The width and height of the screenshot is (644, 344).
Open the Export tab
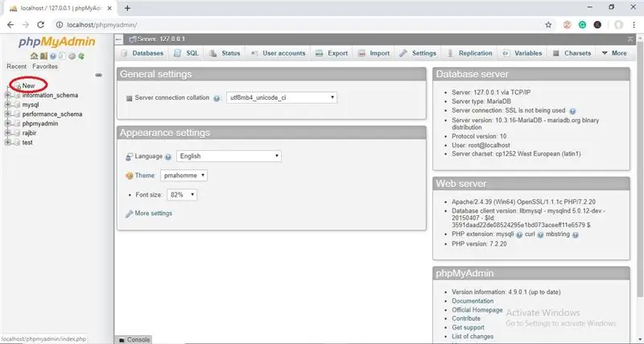[332, 53]
